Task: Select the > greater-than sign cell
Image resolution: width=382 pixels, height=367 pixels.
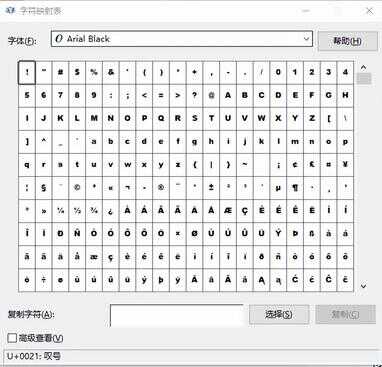Action: 178,95
